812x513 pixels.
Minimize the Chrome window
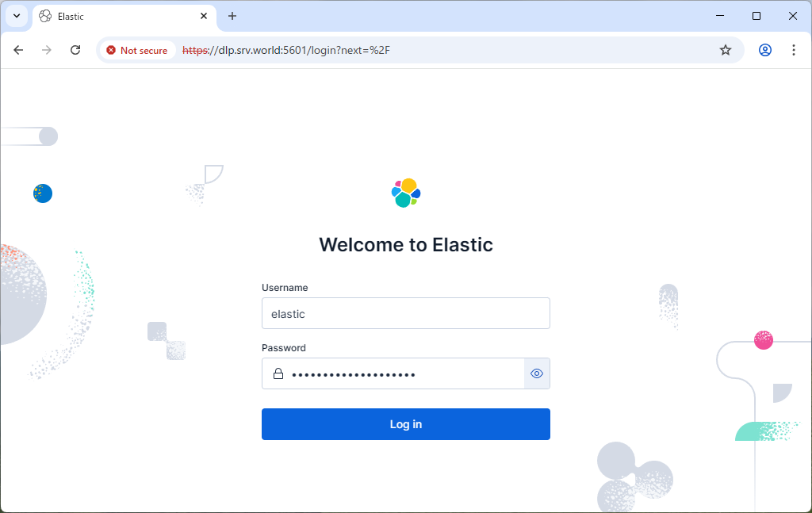click(720, 16)
